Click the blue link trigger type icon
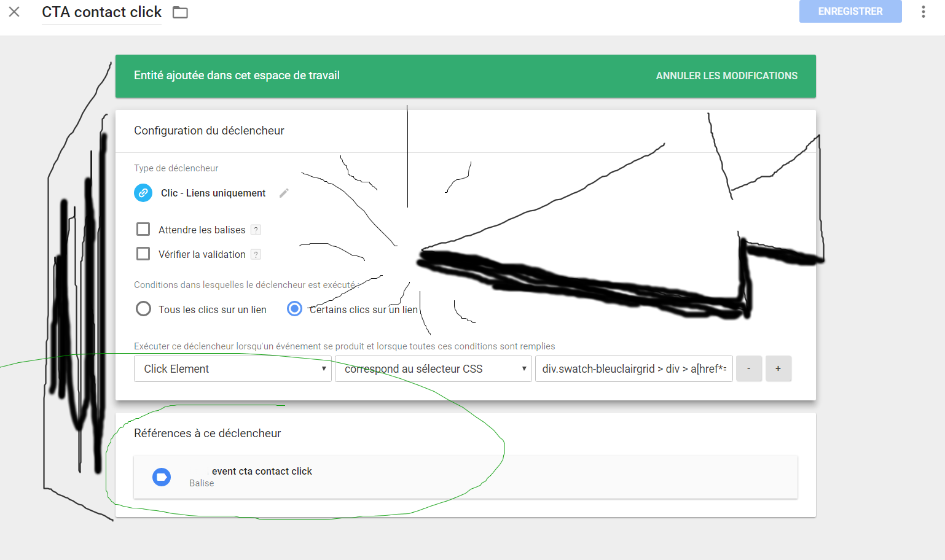The height and width of the screenshot is (560, 945). pyautogui.click(x=143, y=193)
